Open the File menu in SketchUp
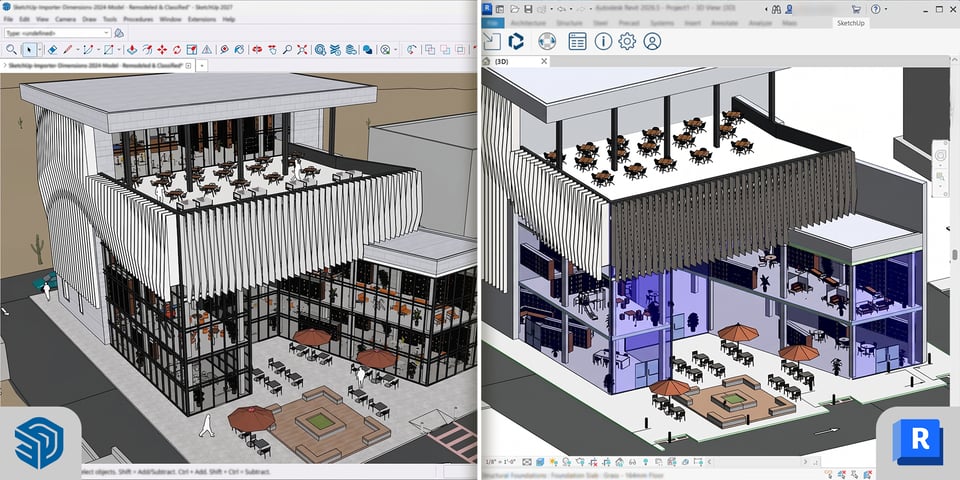 pyautogui.click(x=8, y=20)
